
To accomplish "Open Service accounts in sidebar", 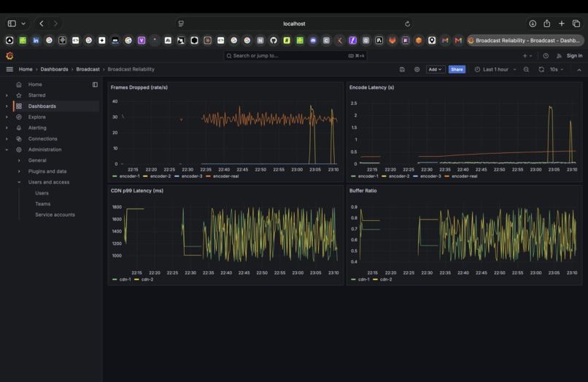I will coord(55,215).
